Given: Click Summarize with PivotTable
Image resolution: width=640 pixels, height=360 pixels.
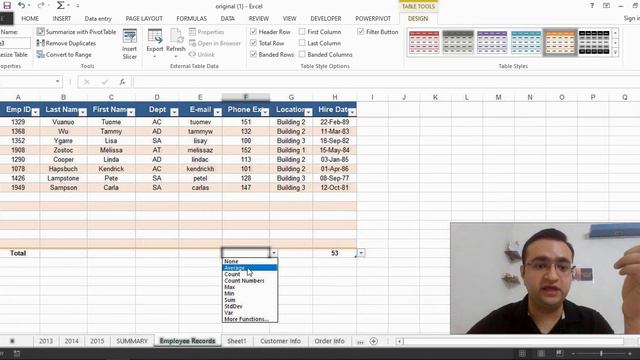Looking at the screenshot, I should 76,32.
